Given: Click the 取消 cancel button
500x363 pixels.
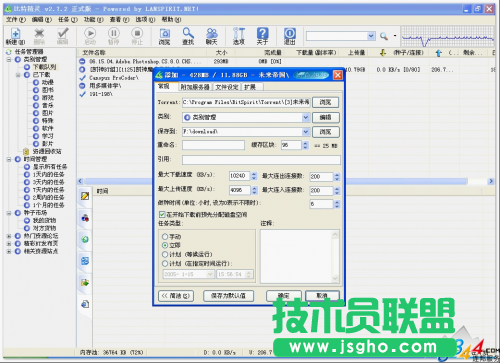Looking at the screenshot, I should click(322, 296).
